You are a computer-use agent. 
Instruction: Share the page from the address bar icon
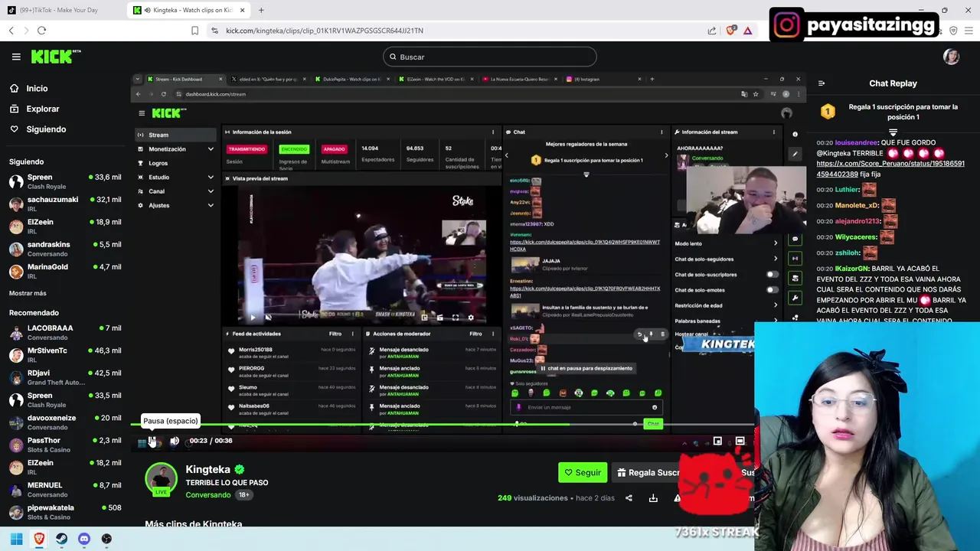point(711,31)
